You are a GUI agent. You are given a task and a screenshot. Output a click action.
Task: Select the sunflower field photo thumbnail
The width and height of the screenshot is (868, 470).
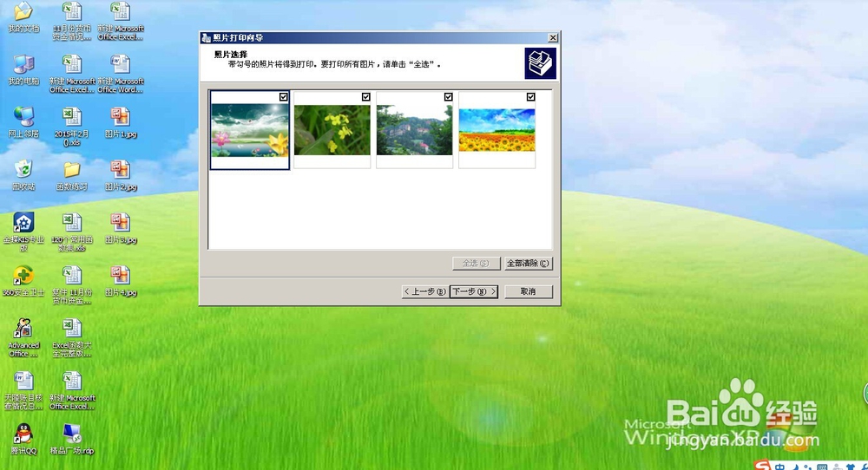[x=497, y=130]
